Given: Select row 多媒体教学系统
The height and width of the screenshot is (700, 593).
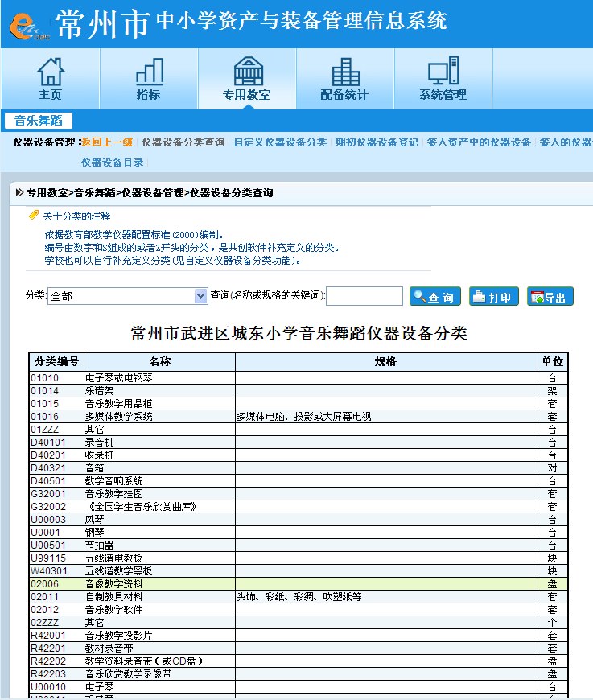Looking at the screenshot, I should coord(299,417).
